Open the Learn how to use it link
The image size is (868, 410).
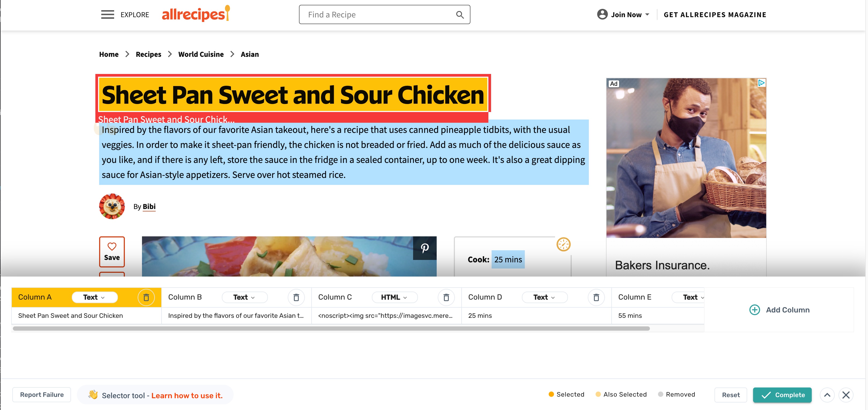point(187,396)
